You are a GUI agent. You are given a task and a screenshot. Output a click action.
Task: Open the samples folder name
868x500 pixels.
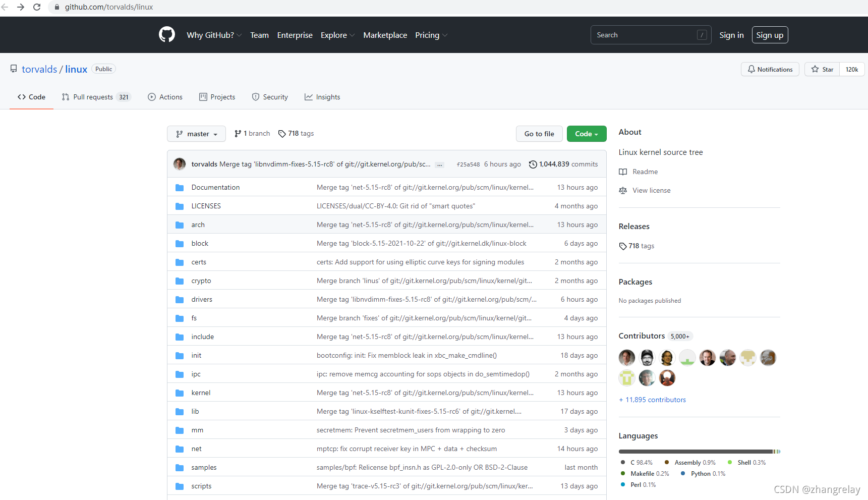pyautogui.click(x=204, y=468)
